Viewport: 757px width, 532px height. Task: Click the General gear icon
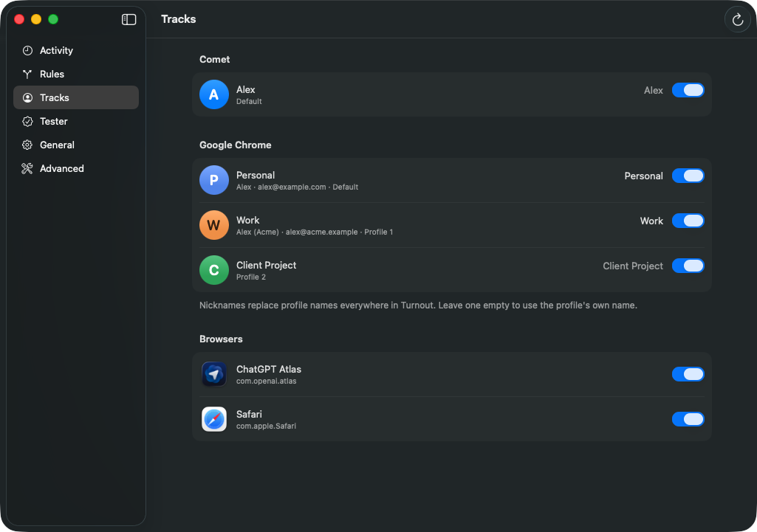coord(27,145)
